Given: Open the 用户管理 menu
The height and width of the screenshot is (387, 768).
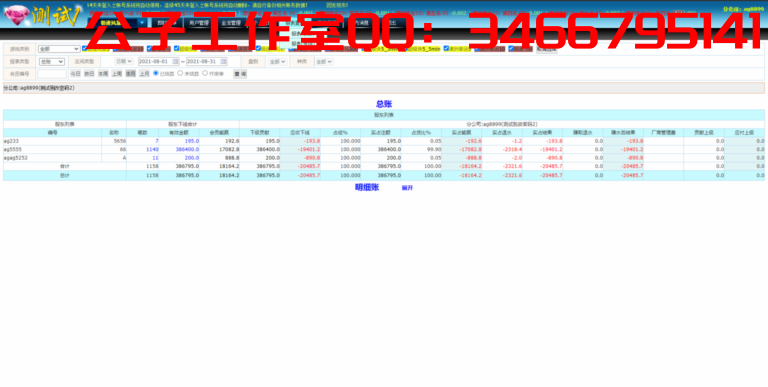Looking at the screenshot, I should point(199,23).
